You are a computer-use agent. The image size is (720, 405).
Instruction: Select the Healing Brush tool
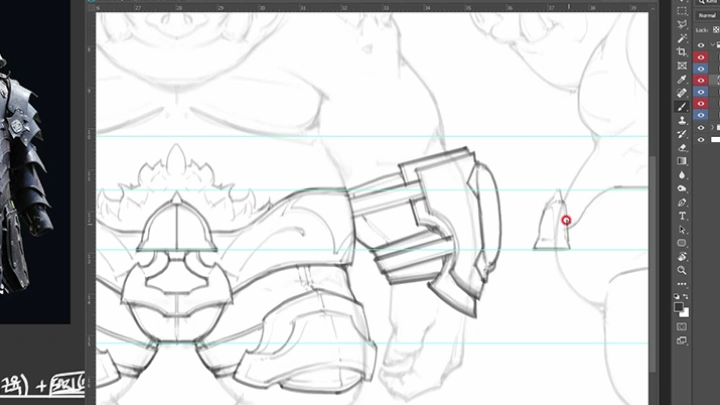point(682,93)
